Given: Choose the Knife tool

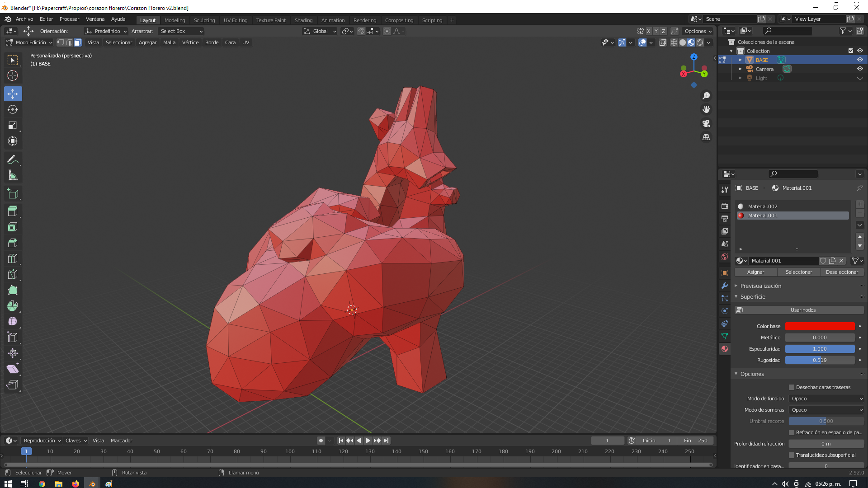Looking at the screenshot, I should (13, 274).
